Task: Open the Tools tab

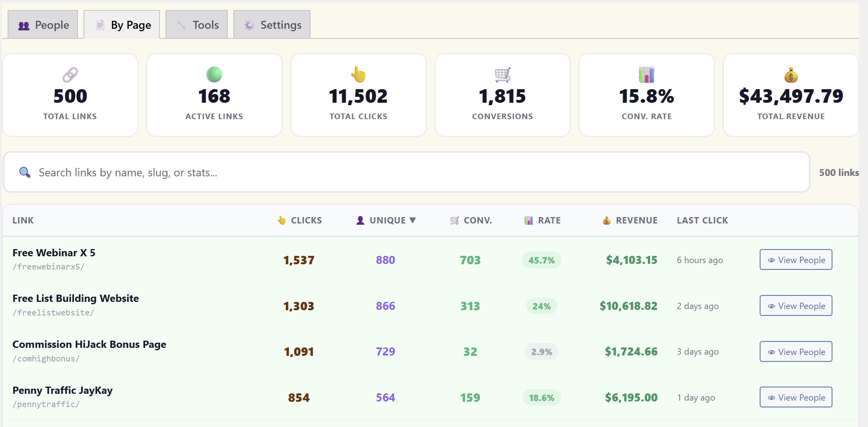Action: click(197, 25)
